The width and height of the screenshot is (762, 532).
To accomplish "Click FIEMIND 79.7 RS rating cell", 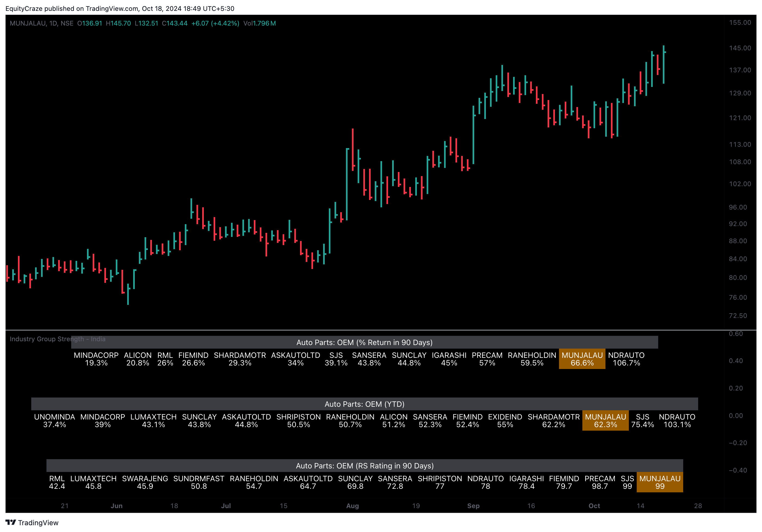I will (564, 482).
